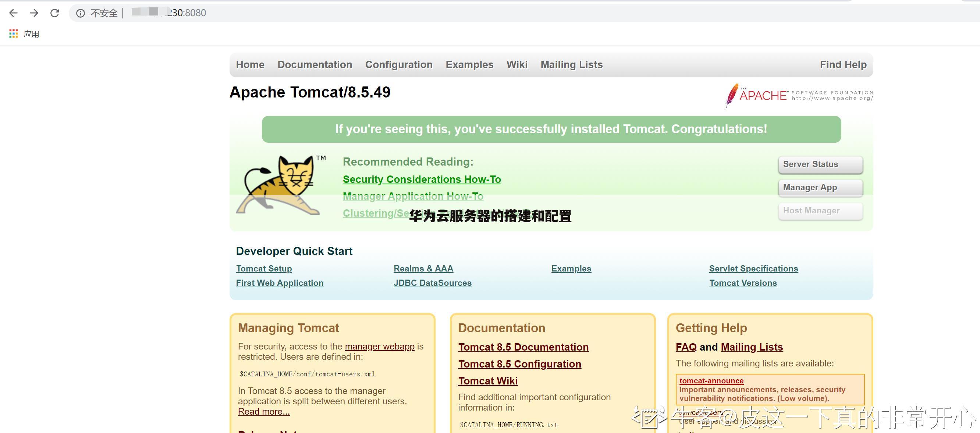The height and width of the screenshot is (433, 980).
Task: Open the First Web Application link
Action: click(280, 283)
